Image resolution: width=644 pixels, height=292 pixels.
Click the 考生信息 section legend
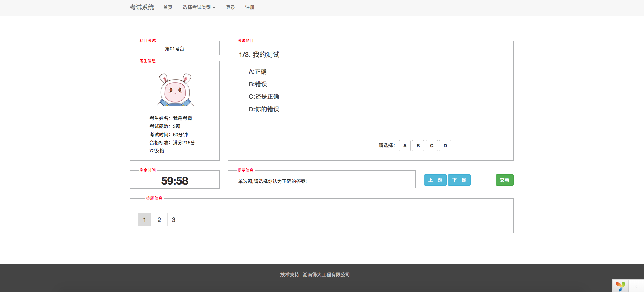point(147,61)
